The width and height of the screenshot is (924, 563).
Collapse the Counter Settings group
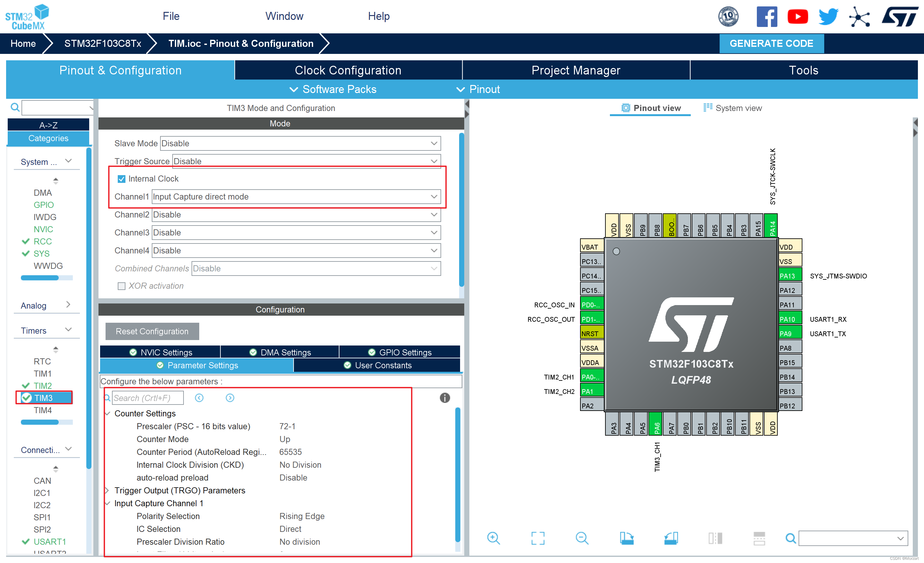point(107,414)
